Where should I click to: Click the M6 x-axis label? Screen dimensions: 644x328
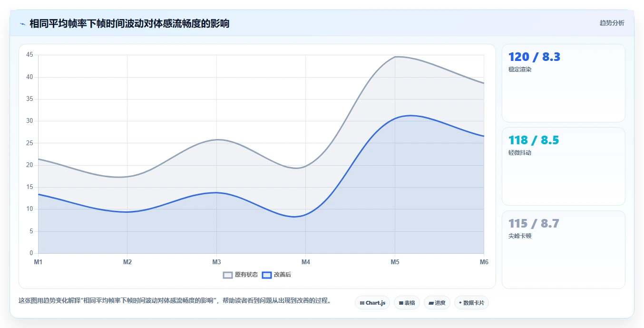click(x=484, y=262)
